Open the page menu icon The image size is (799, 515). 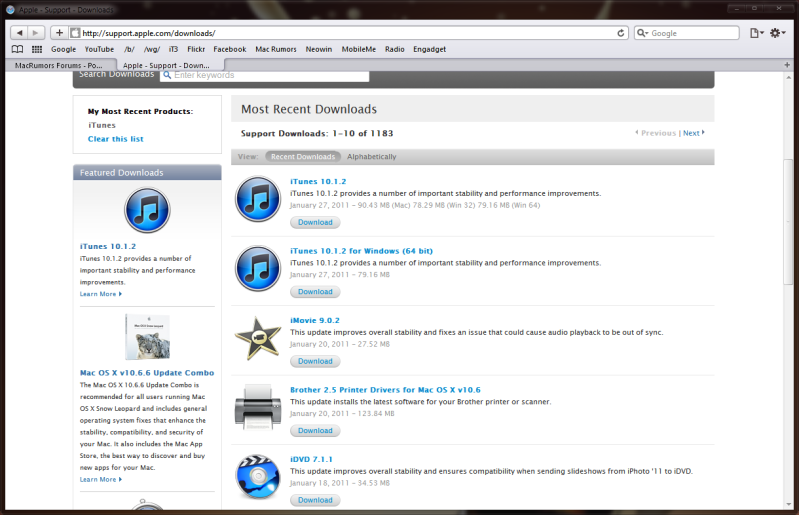tap(756, 33)
